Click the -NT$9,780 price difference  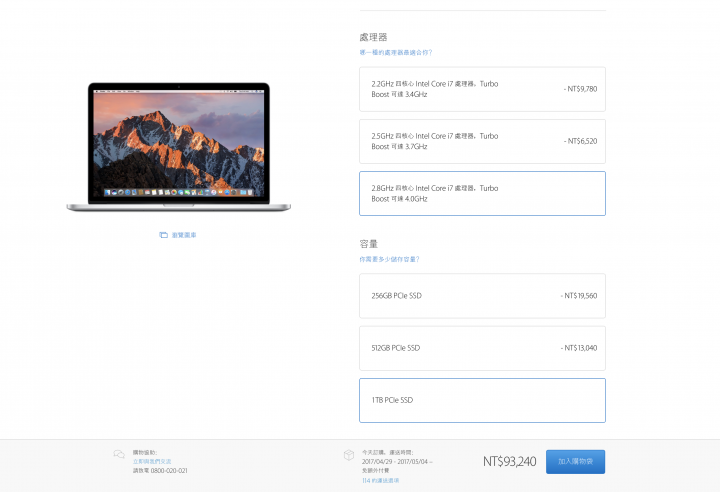coord(580,89)
